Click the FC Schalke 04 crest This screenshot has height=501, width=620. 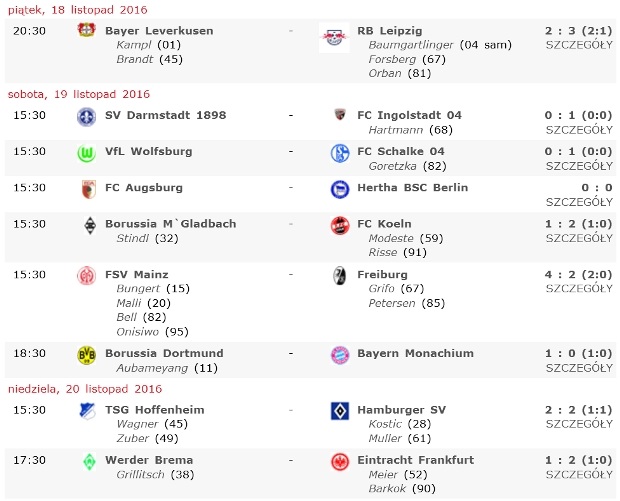tap(339, 152)
